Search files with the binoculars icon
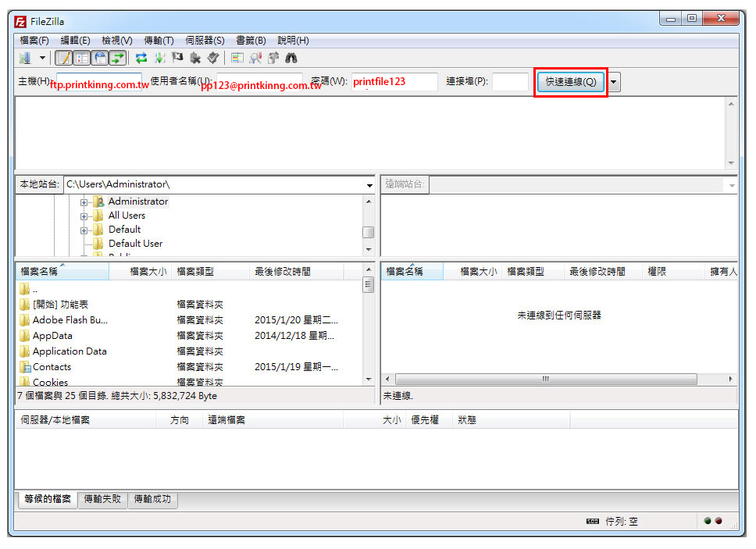This screenshot has width=756, height=549. point(291,59)
